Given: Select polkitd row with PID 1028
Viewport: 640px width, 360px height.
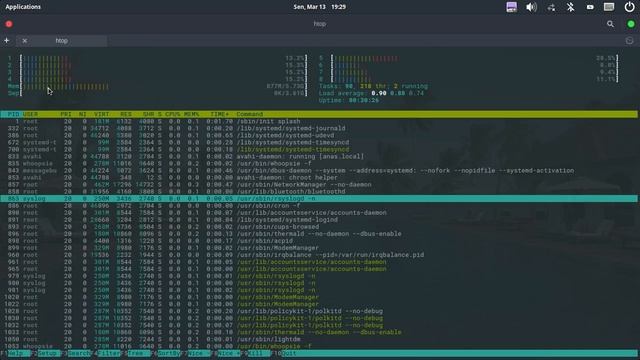Looking at the screenshot, I should [x=319, y=311].
